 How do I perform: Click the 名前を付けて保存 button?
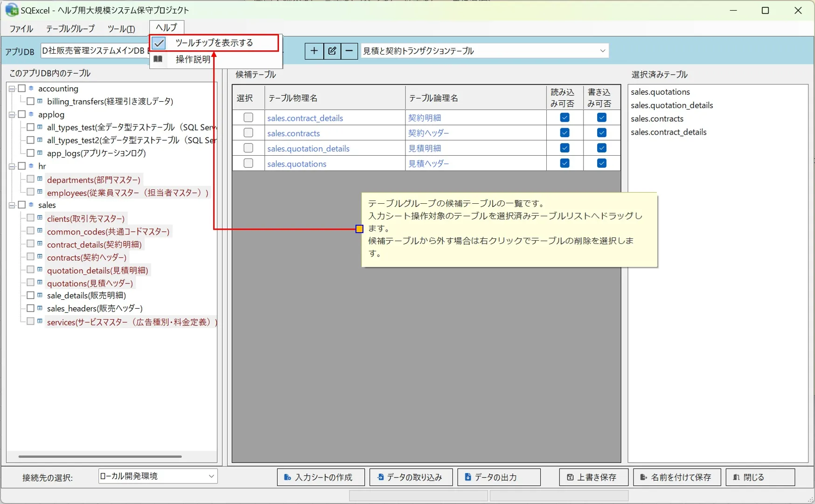[x=677, y=477]
